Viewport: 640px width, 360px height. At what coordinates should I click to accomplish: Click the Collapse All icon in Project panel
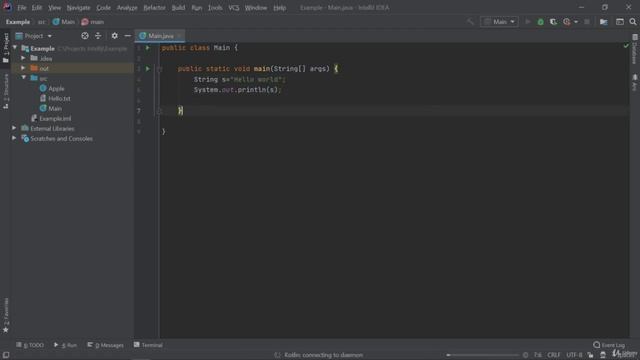98,36
